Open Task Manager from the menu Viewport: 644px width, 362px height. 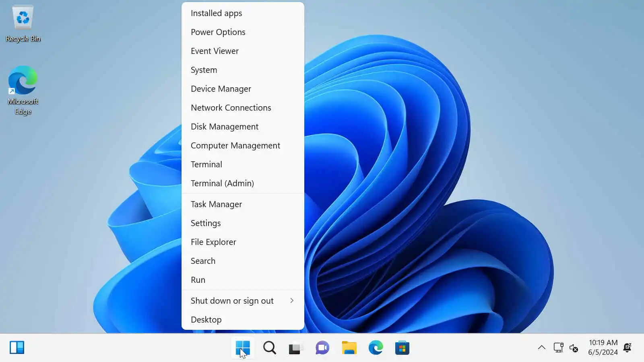coord(243,204)
